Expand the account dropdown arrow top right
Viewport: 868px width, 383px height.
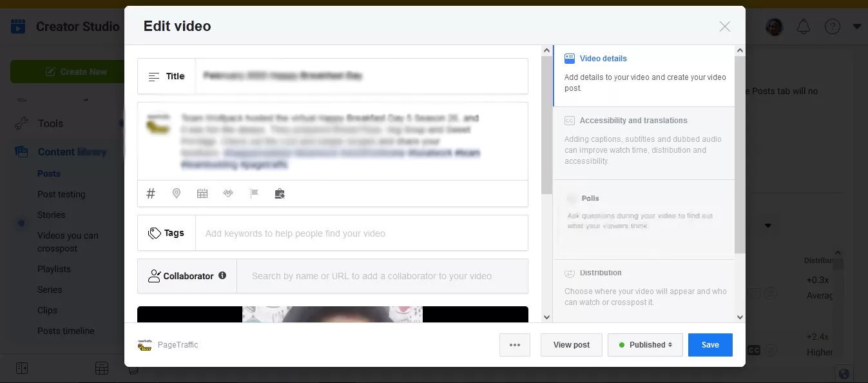(857, 26)
